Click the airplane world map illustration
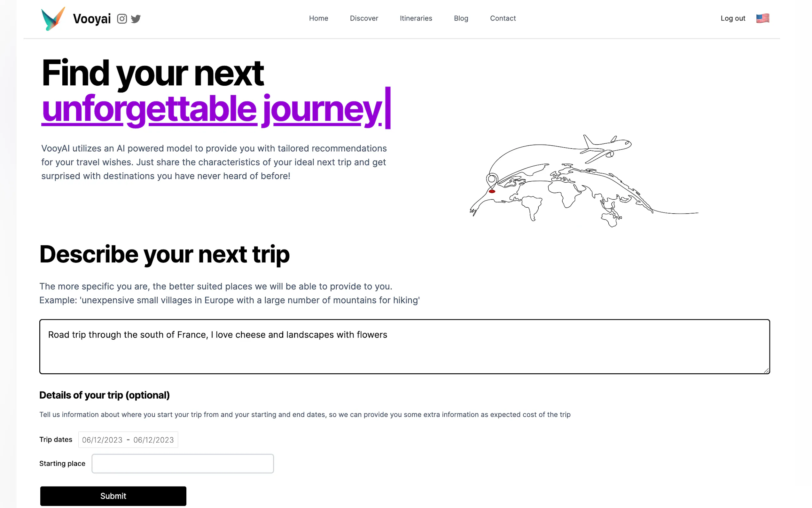This screenshot has width=812, height=508. [x=583, y=181]
